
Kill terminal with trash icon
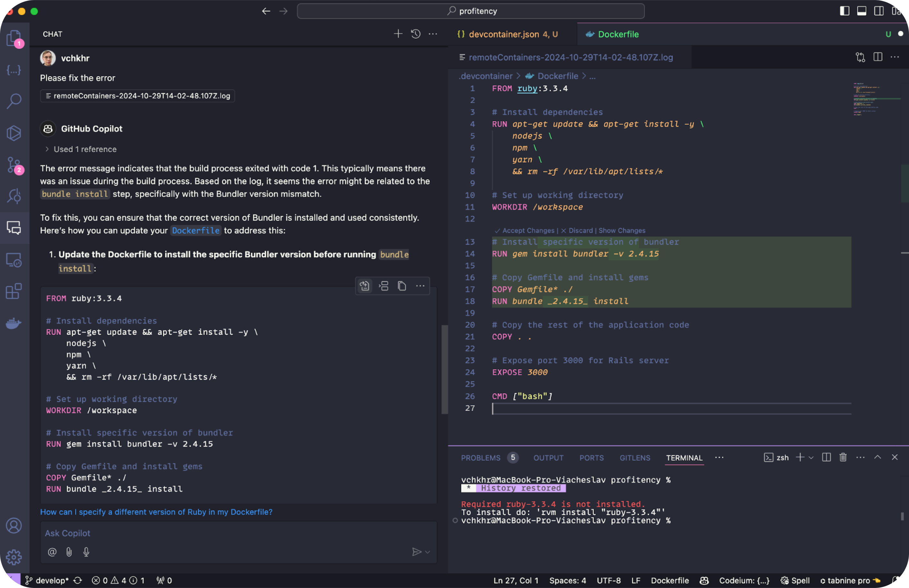843,457
